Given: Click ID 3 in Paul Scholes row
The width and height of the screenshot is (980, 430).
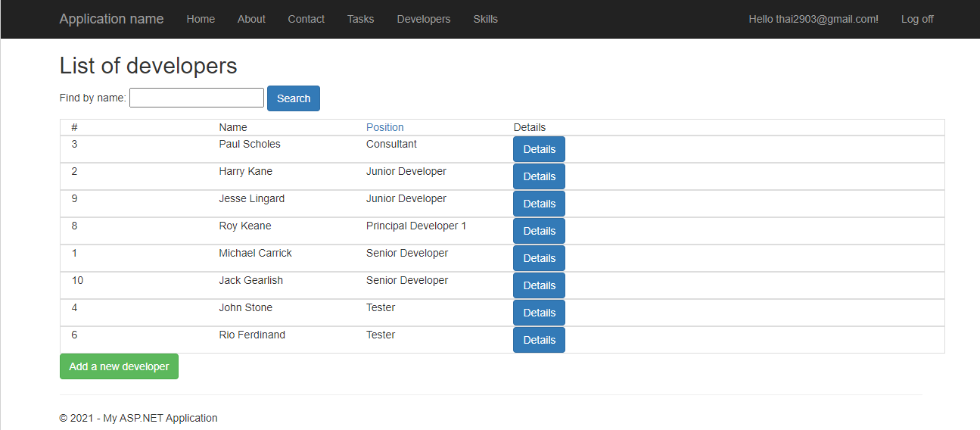Looking at the screenshot, I should (x=74, y=144).
